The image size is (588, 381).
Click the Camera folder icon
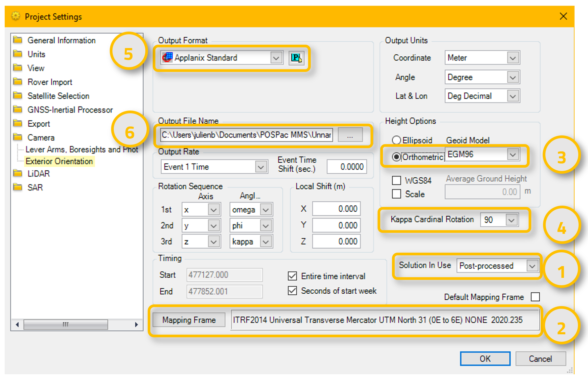pyautogui.click(x=17, y=137)
